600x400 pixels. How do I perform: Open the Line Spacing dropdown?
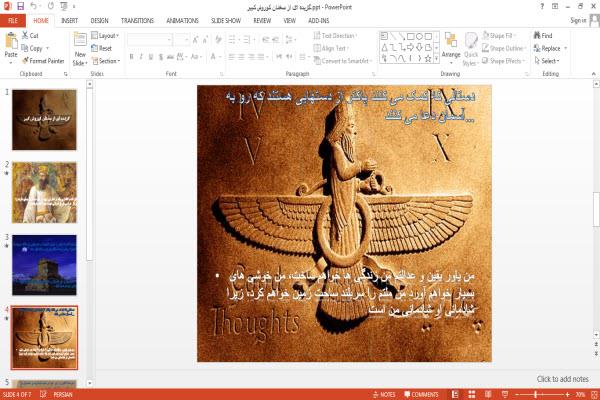pyautogui.click(x=290, y=39)
